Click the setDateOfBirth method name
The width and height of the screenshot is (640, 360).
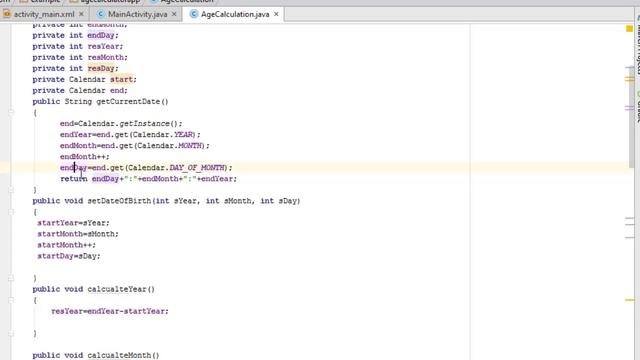tap(119, 201)
